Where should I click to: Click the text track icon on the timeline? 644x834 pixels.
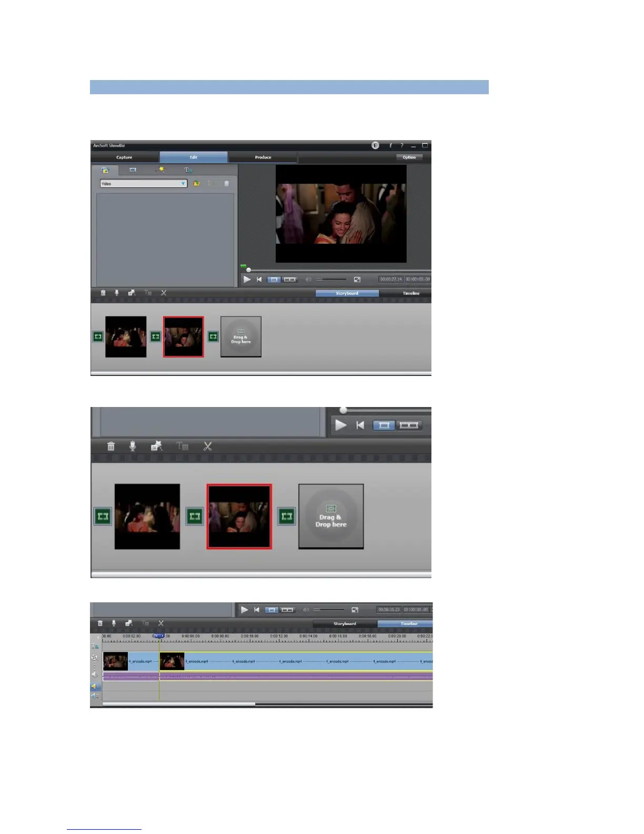95,646
